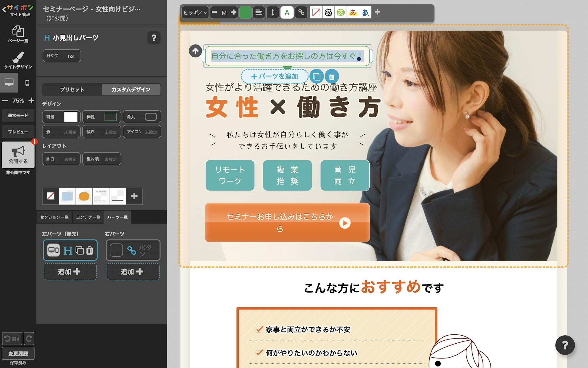
Task: Switch to the smartphone preview mode
Action: (x=27, y=83)
